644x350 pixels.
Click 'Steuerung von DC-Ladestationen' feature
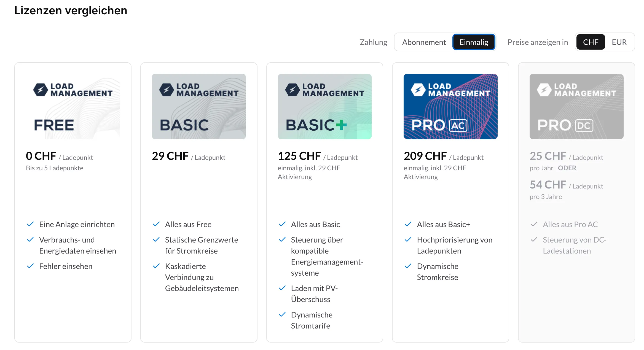[x=575, y=245]
